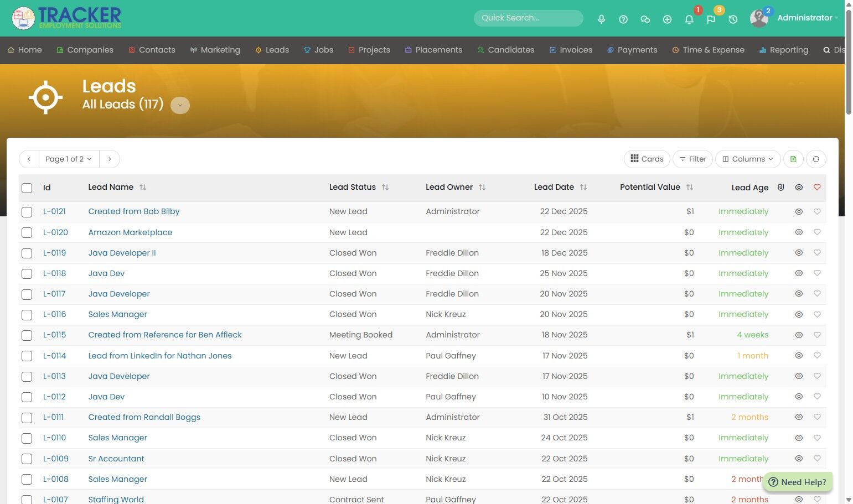Open the Home menu
This screenshot has width=853, height=504.
(25, 50)
